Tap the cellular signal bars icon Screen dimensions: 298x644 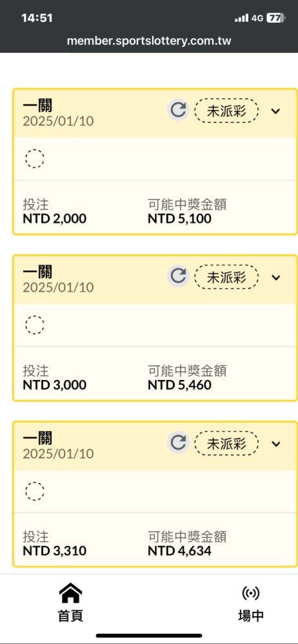(x=241, y=18)
